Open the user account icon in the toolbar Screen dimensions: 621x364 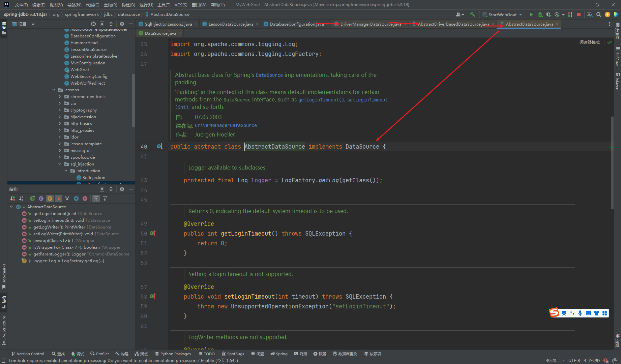coord(459,14)
